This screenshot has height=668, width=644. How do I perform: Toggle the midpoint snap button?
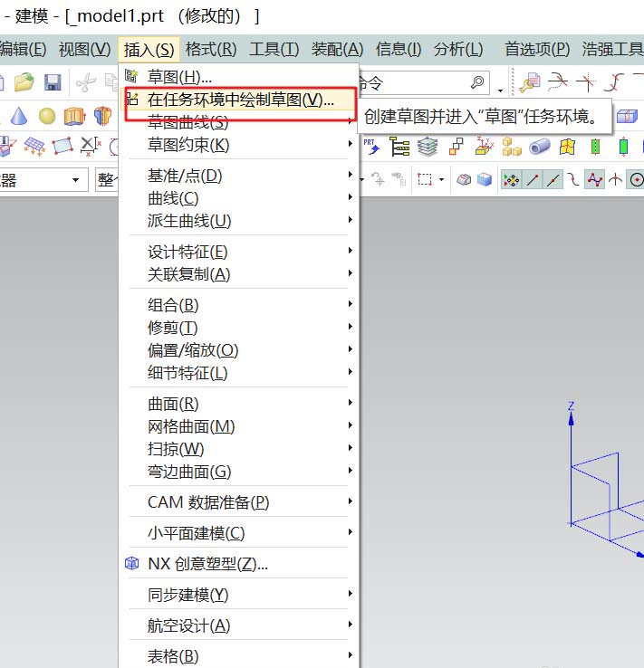coord(553,180)
